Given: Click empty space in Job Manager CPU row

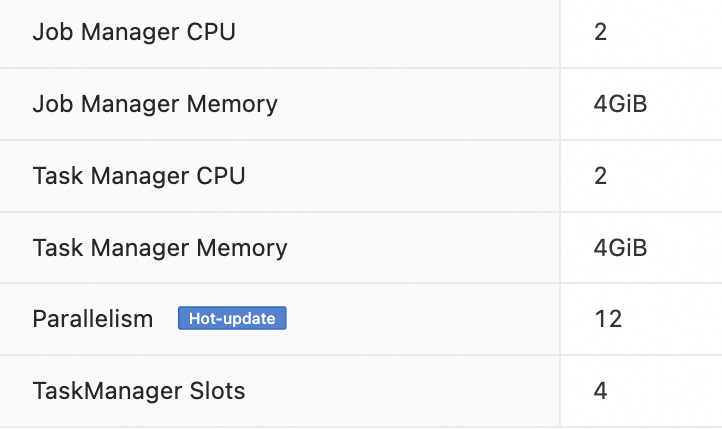Looking at the screenshot, I should [x=396, y=32].
